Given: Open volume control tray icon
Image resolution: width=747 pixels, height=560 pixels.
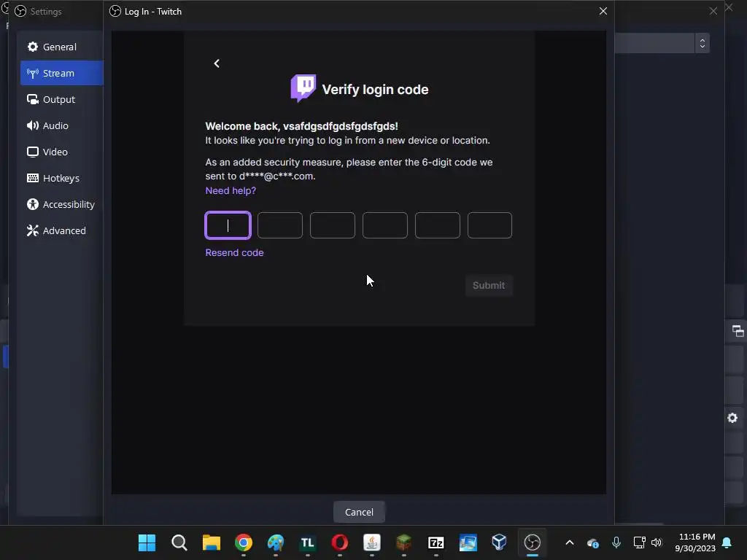Looking at the screenshot, I should 657,542.
